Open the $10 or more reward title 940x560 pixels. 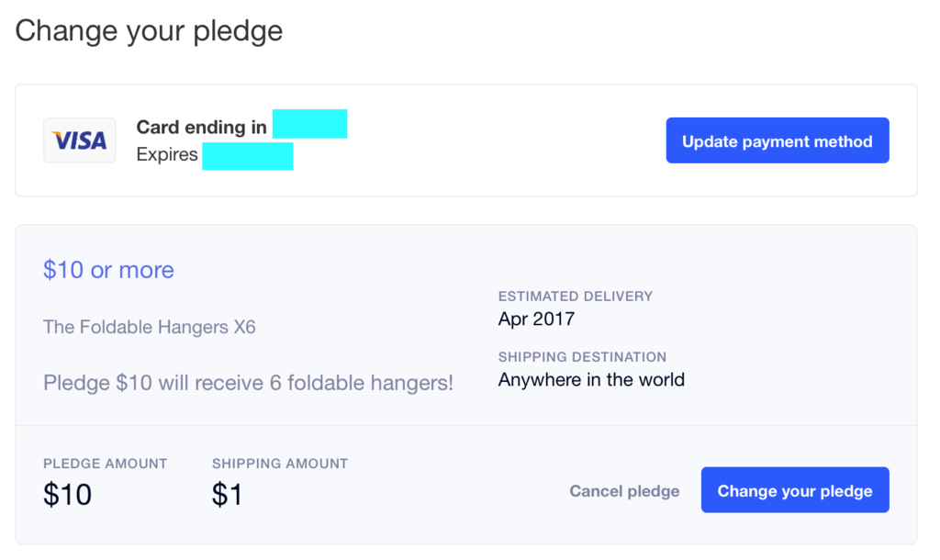(108, 270)
